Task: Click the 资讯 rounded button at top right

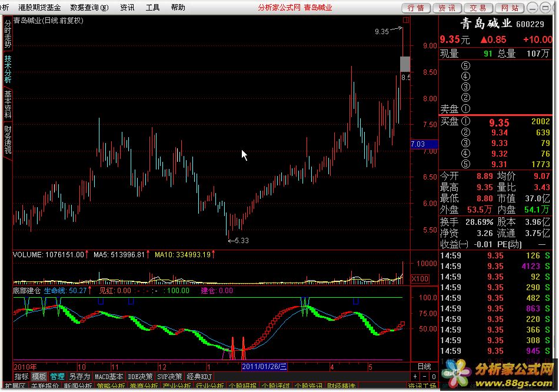Action: click(x=447, y=8)
